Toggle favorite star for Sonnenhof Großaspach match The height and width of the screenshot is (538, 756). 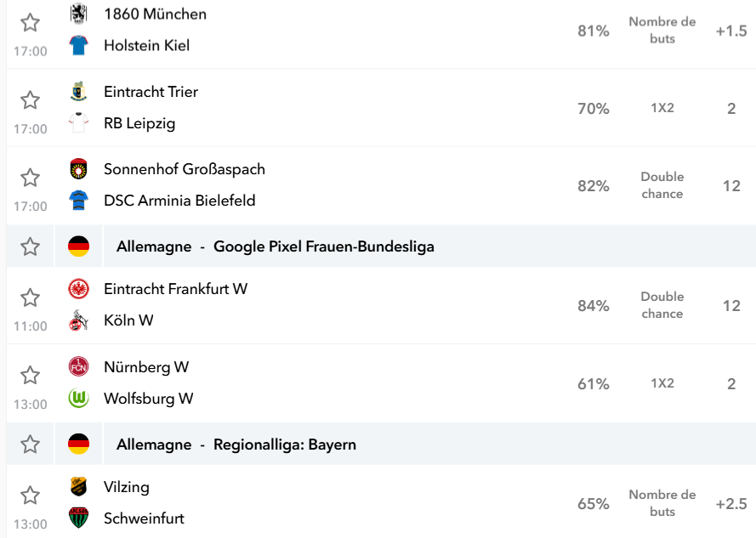point(30,178)
